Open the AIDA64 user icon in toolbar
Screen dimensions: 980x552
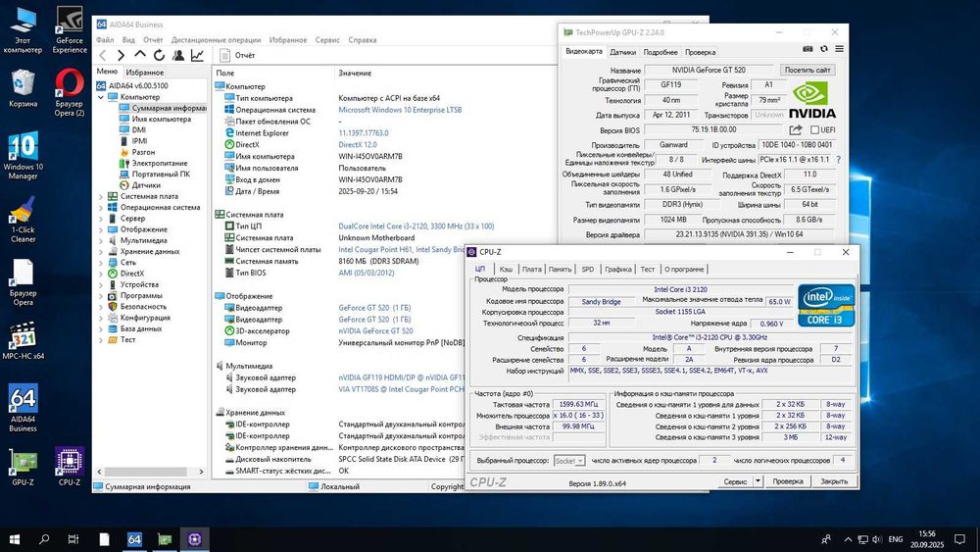(178, 56)
